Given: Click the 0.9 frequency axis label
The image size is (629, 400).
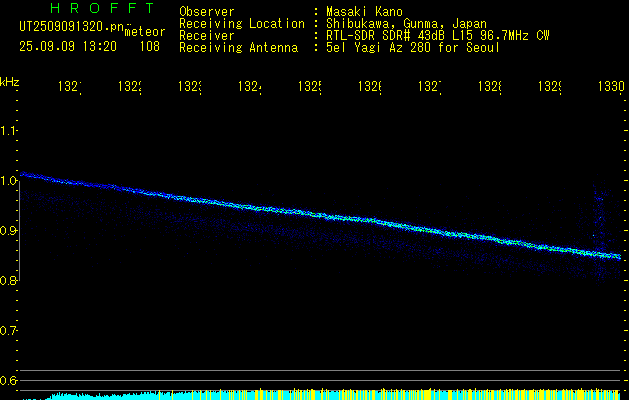Looking at the screenshot, I should pos(9,231).
